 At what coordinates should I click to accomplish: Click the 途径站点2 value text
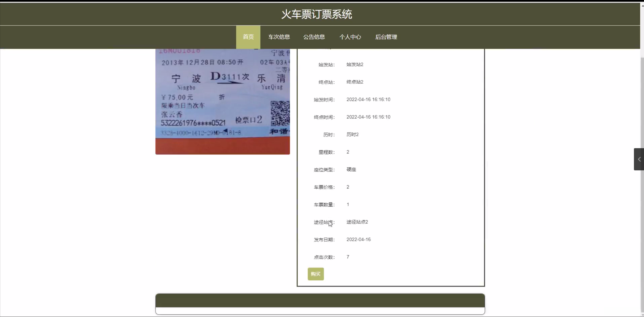tap(357, 222)
